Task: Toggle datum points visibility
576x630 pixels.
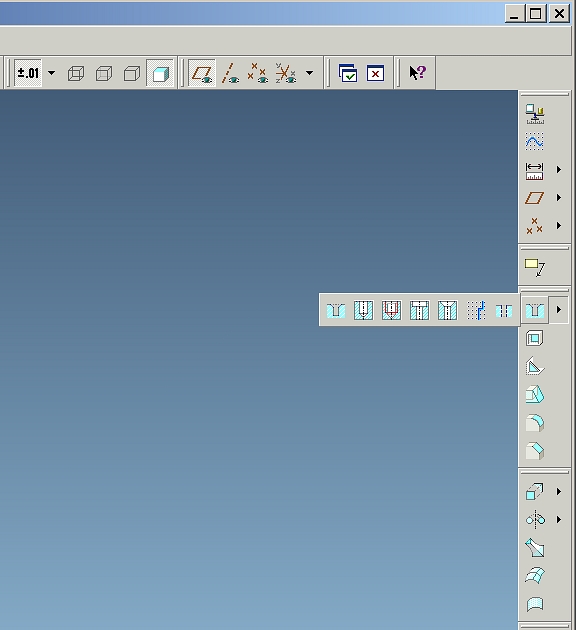Action: point(257,74)
